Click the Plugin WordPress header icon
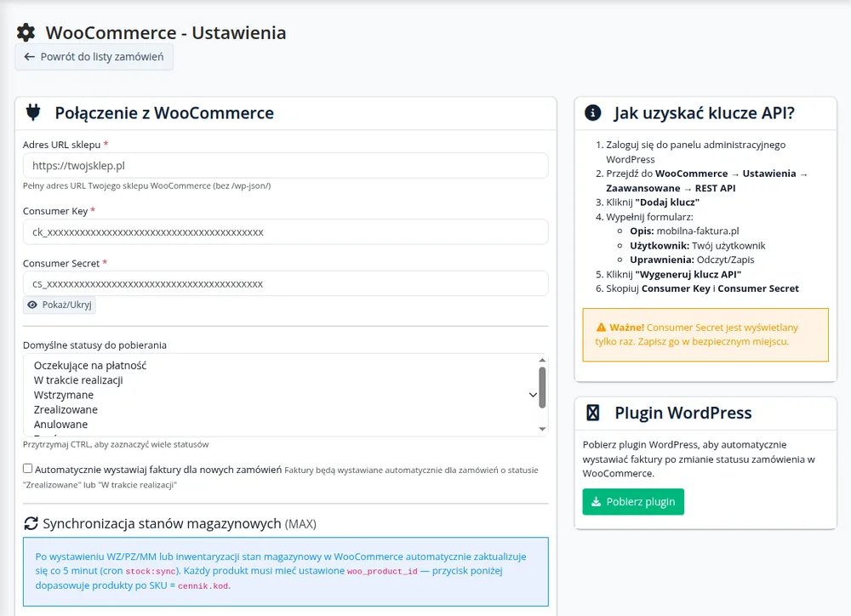The image size is (851, 616). 592,413
